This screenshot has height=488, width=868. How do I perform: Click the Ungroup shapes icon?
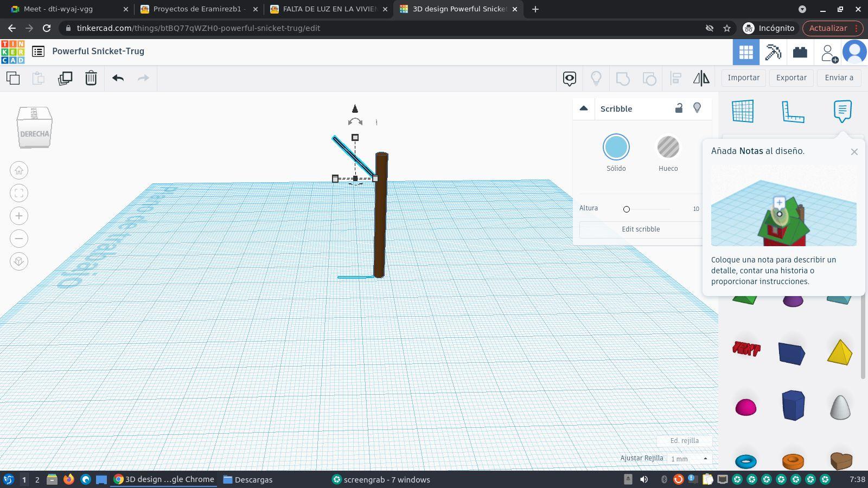[x=649, y=79]
